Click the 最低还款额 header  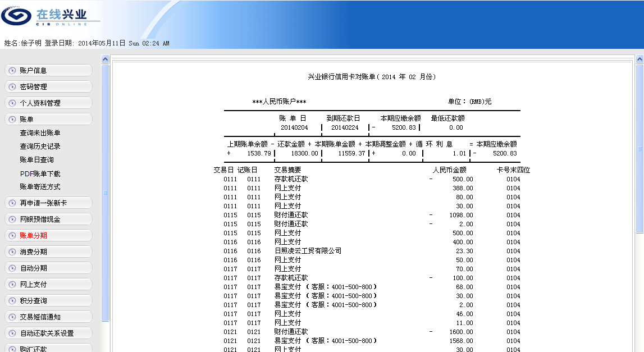click(x=447, y=118)
